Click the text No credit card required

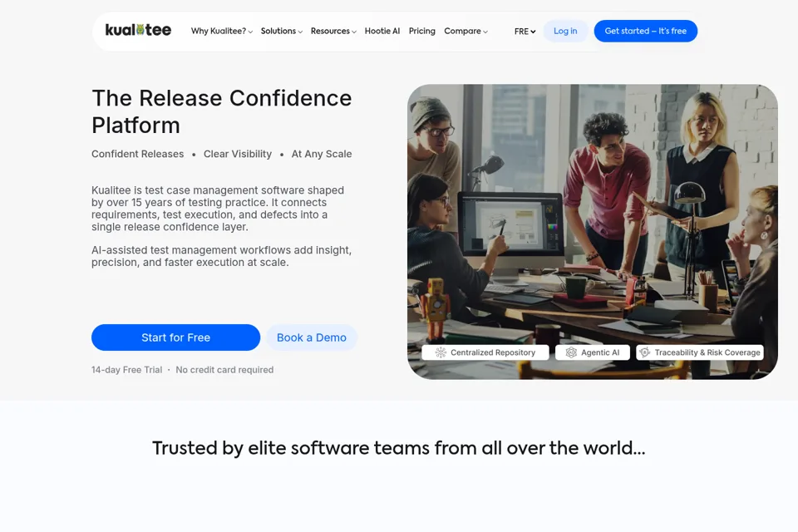click(224, 370)
